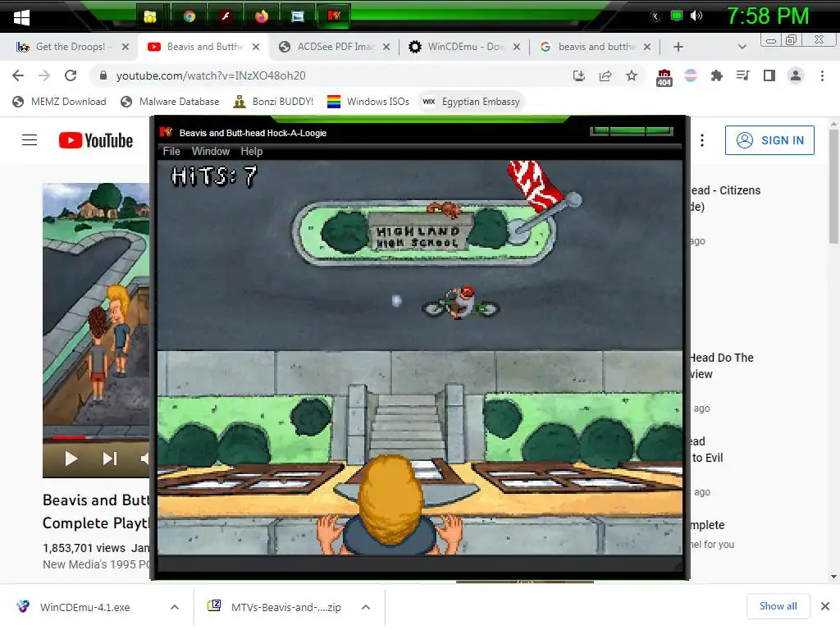840x630 pixels.
Task: Click the green monitor tray icon
Action: (x=677, y=16)
